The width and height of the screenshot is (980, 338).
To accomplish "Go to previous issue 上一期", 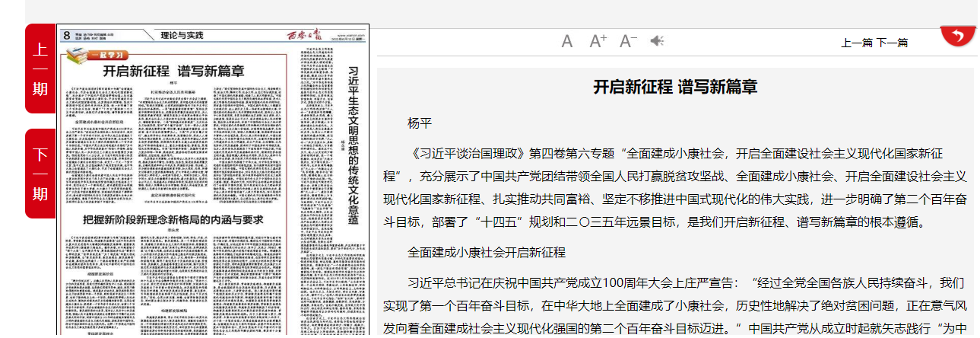I will tap(40, 69).
